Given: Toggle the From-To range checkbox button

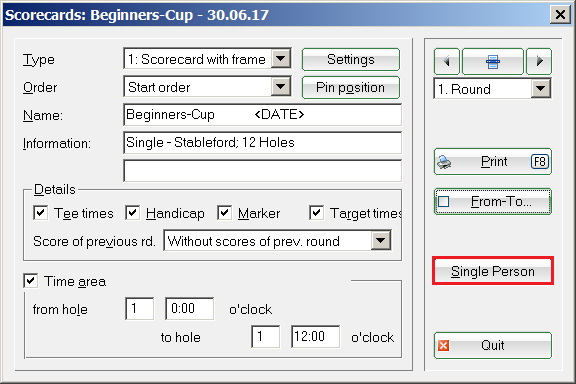Looking at the screenshot, I should (x=493, y=201).
